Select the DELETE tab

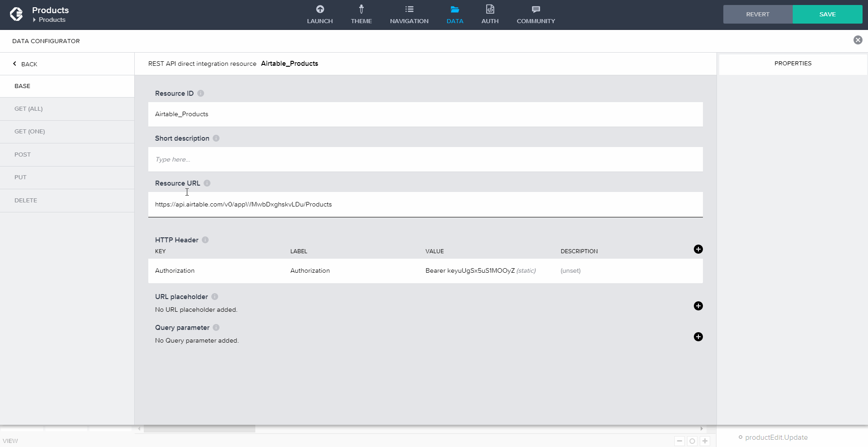click(x=67, y=201)
